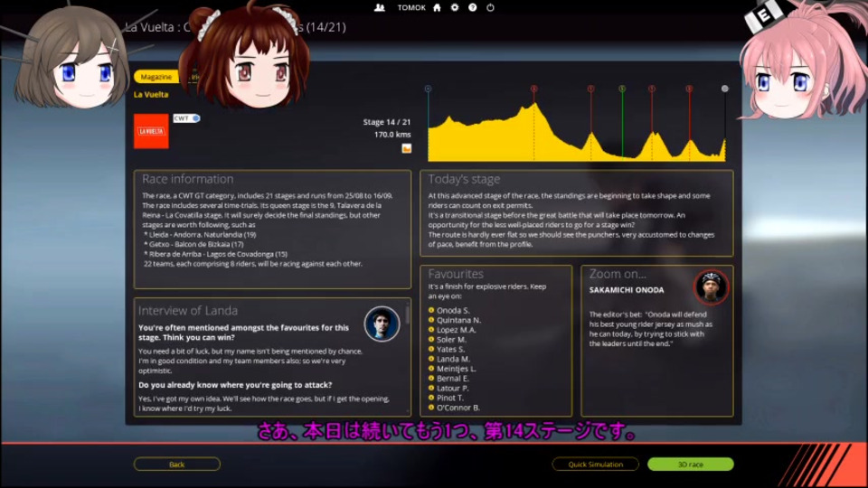Select favourite Lopez M.A.
The width and height of the screenshot is (868, 488).
456,330
